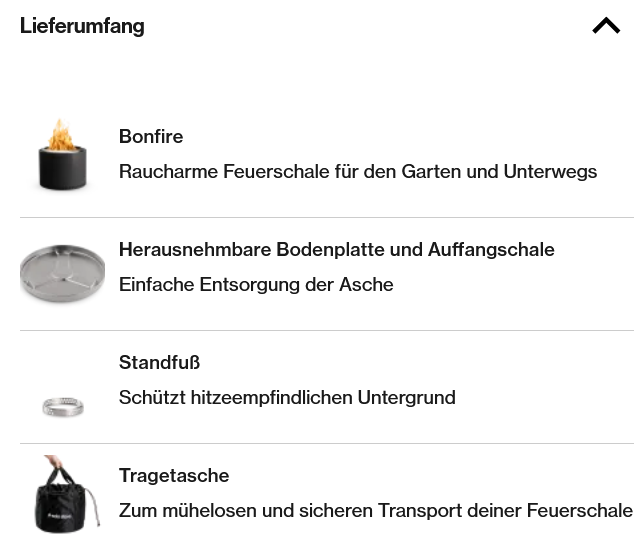Click the divider line below the Bonfire row
Image resolution: width=636 pixels, height=544 pixels.
coord(327,217)
